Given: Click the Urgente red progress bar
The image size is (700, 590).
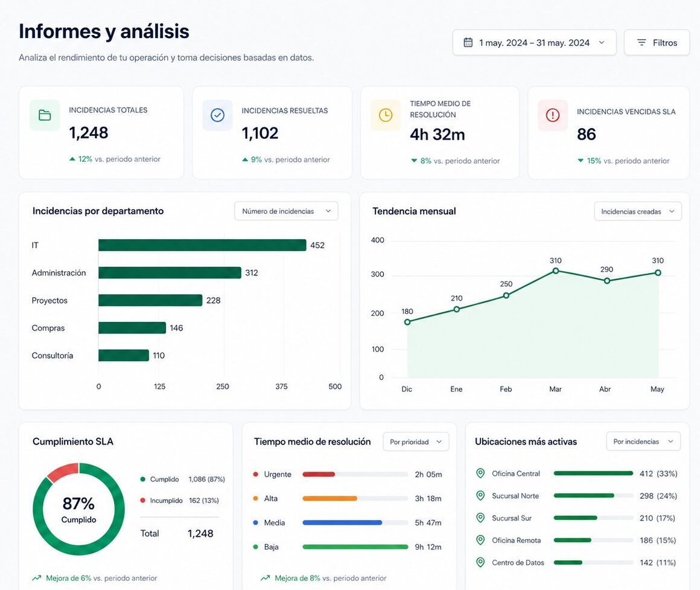Looking at the screenshot, I should pos(319,474).
